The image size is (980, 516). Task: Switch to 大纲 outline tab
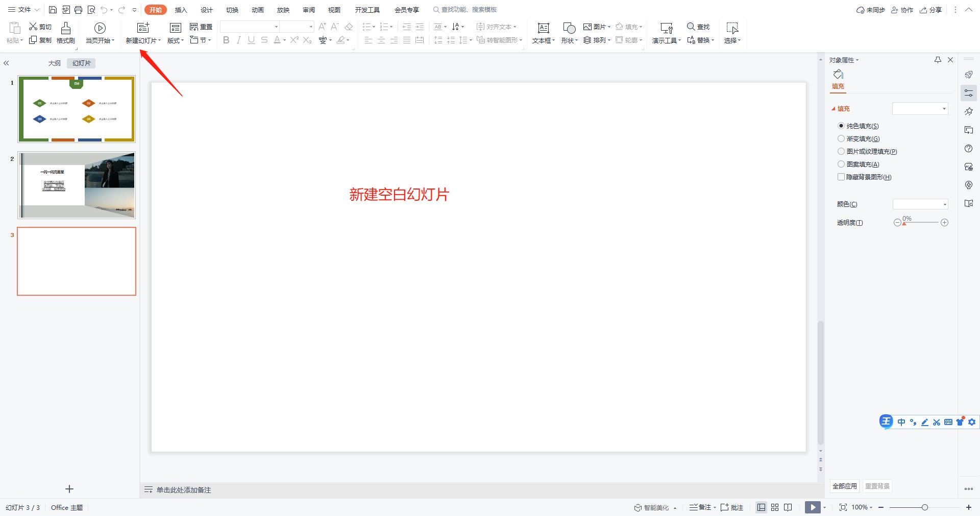coord(55,63)
